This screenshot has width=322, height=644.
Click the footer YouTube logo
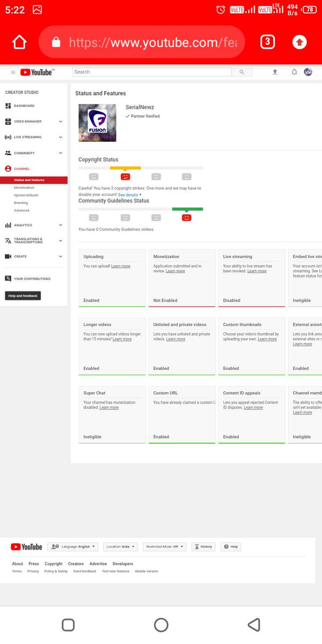click(x=26, y=546)
